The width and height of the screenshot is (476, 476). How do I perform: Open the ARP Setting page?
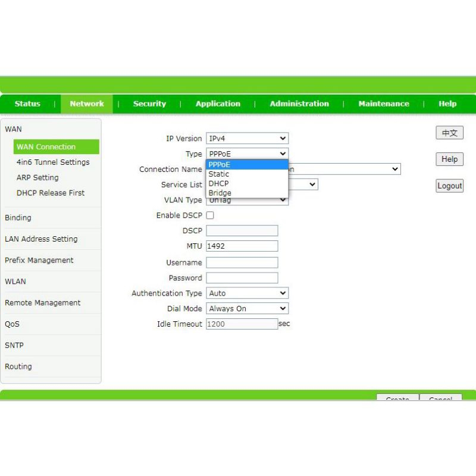pyautogui.click(x=37, y=177)
